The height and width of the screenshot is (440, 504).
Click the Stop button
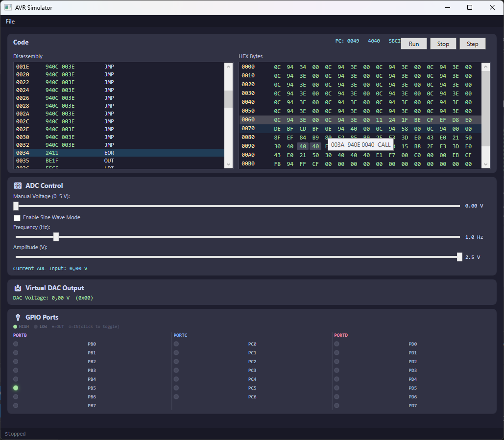(x=443, y=44)
